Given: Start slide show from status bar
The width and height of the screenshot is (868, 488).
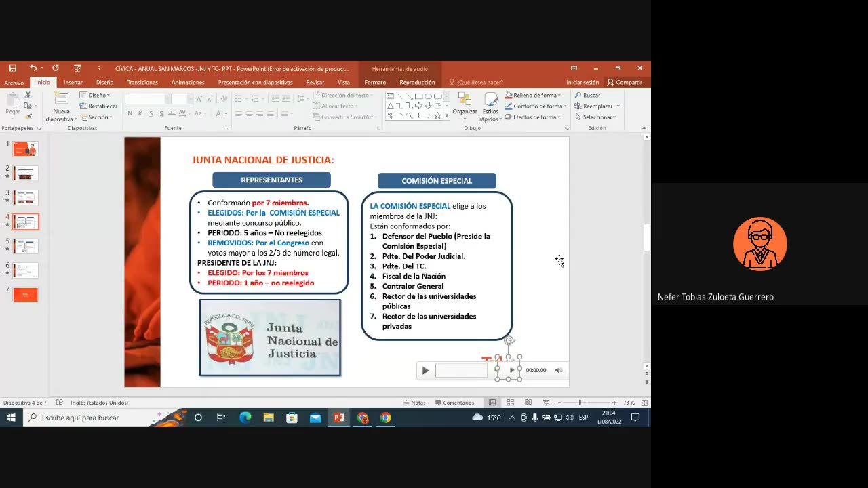Looking at the screenshot, I should (546, 403).
